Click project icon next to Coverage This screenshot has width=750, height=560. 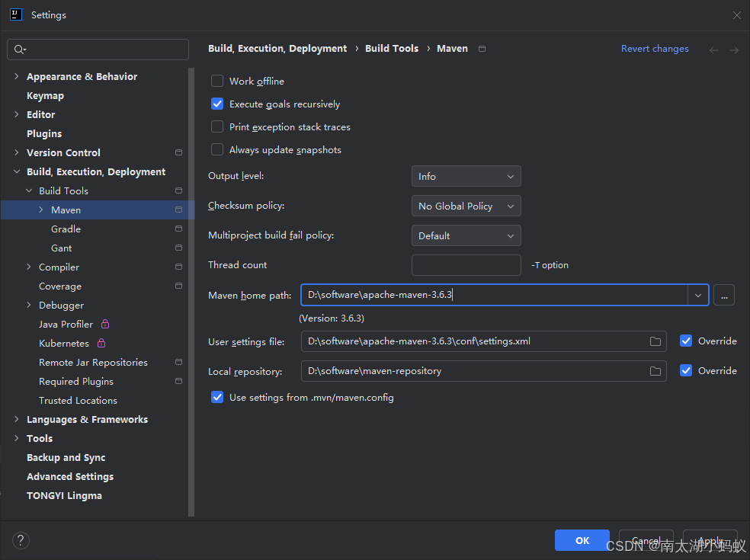(x=179, y=286)
